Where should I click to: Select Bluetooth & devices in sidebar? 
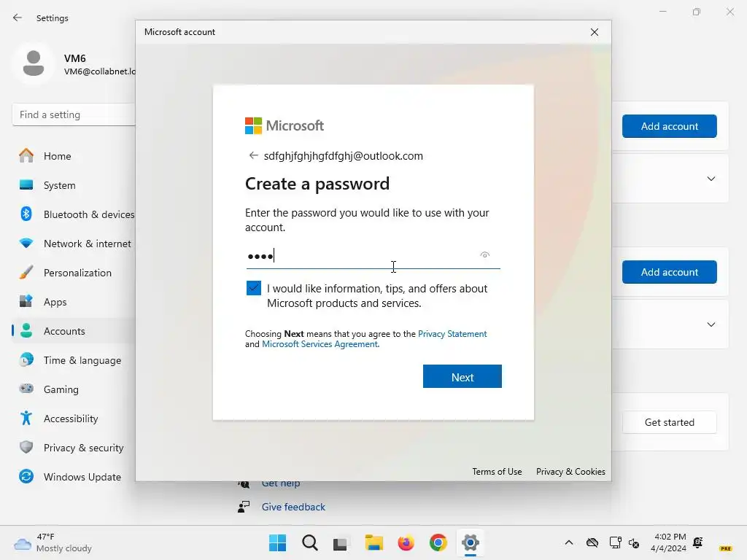point(74,214)
